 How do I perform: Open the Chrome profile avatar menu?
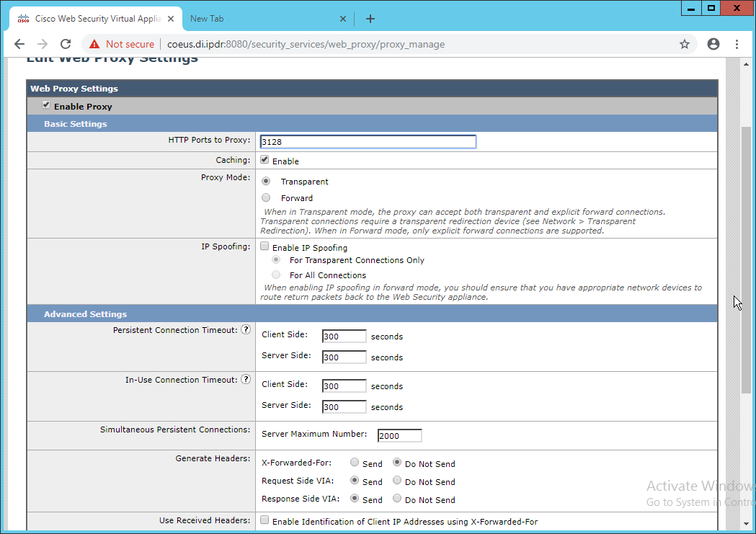pyautogui.click(x=713, y=45)
